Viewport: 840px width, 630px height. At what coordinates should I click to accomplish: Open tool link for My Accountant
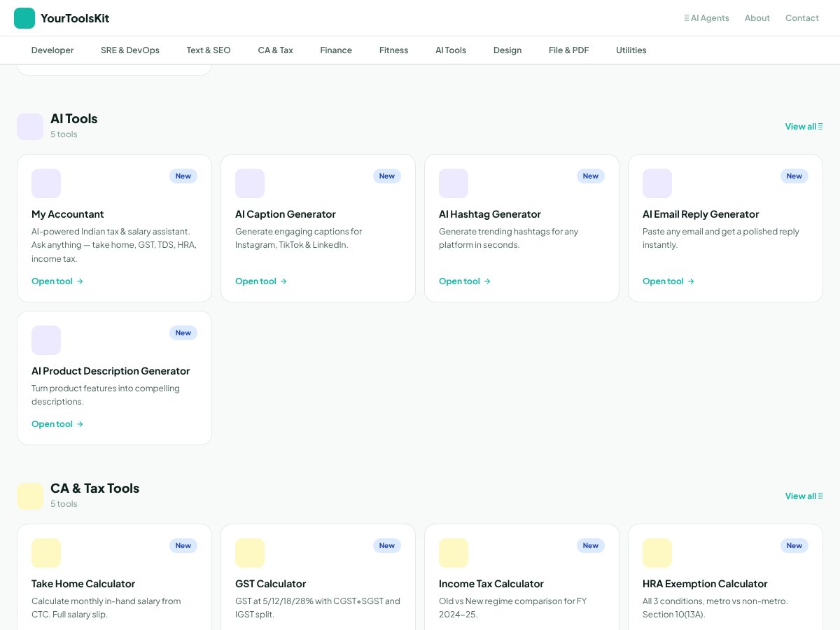(57, 281)
